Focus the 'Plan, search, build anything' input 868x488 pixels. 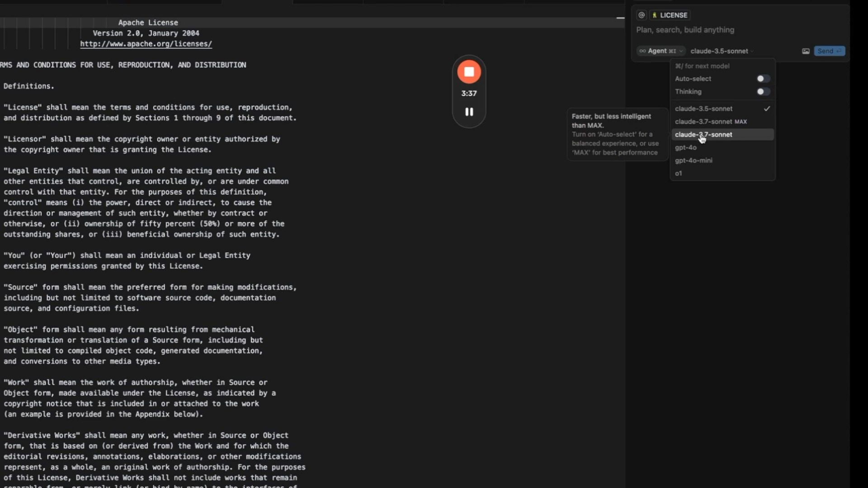(739, 30)
